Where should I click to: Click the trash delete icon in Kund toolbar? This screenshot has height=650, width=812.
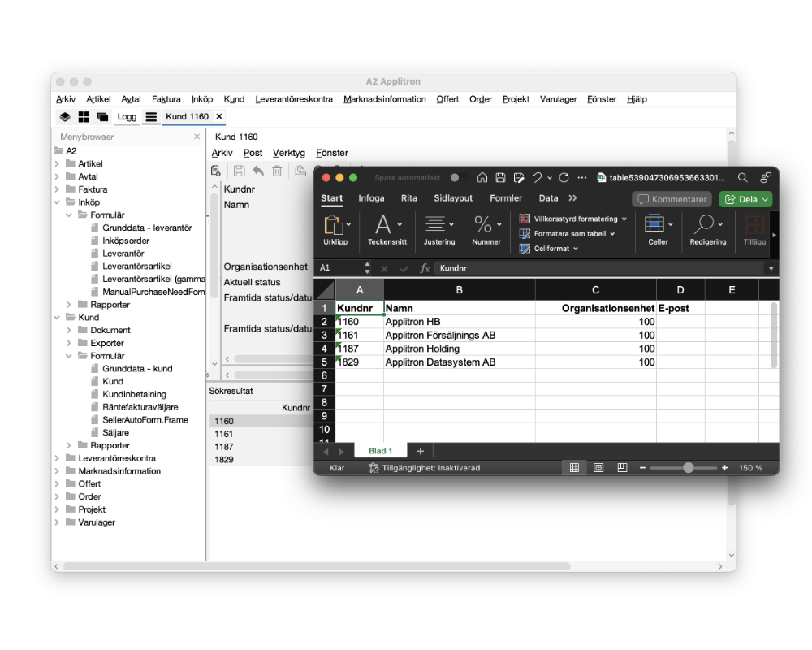click(277, 171)
